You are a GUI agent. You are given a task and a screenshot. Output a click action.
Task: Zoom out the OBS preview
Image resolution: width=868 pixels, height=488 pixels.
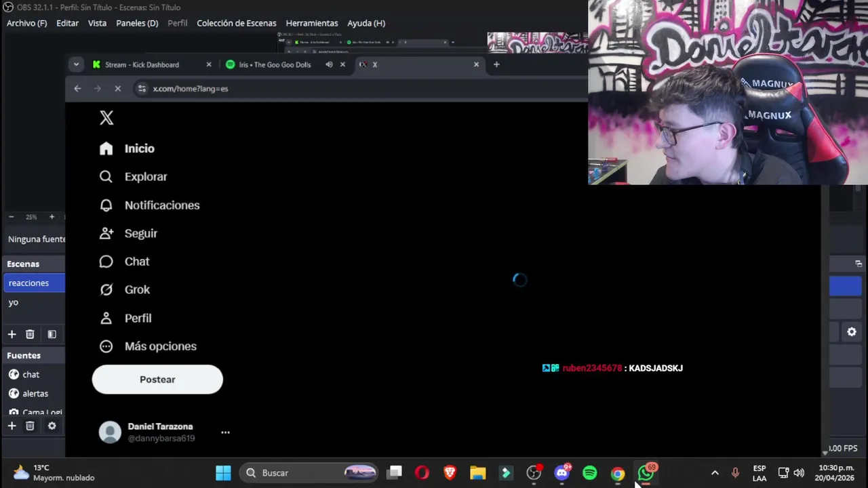pyautogui.click(x=11, y=217)
